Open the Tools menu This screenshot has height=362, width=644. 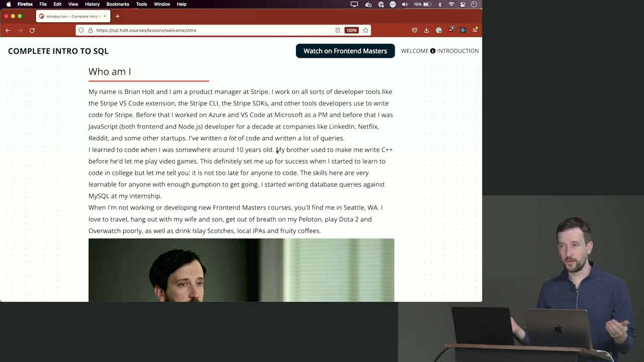(141, 4)
